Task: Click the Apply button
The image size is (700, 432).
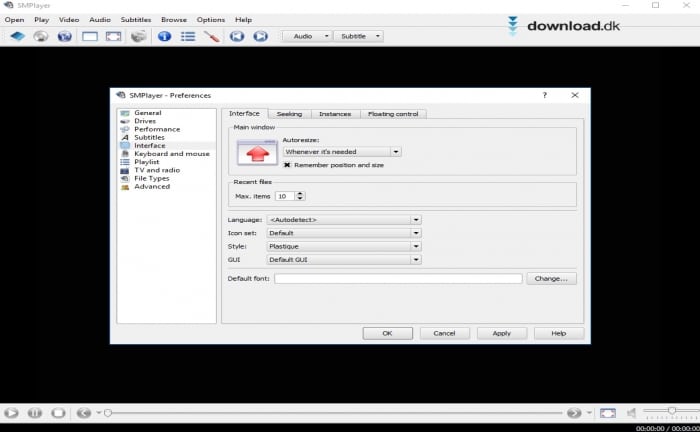Action: [501, 333]
